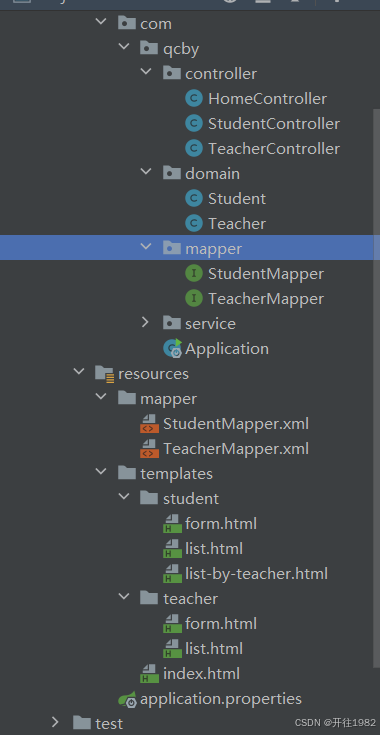This screenshot has width=380, height=735.
Task: Click the TeacherMapper interface icon
Action: (194, 299)
